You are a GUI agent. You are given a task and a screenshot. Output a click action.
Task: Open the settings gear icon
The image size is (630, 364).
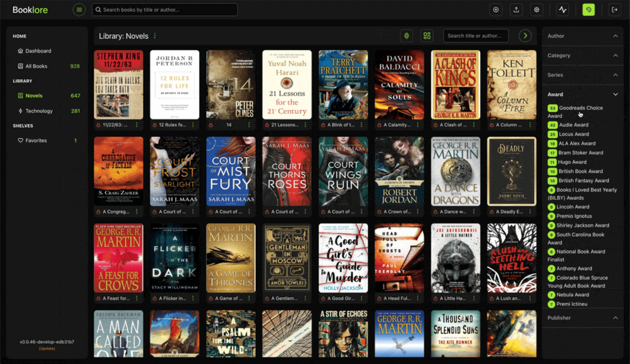pyautogui.click(x=536, y=10)
